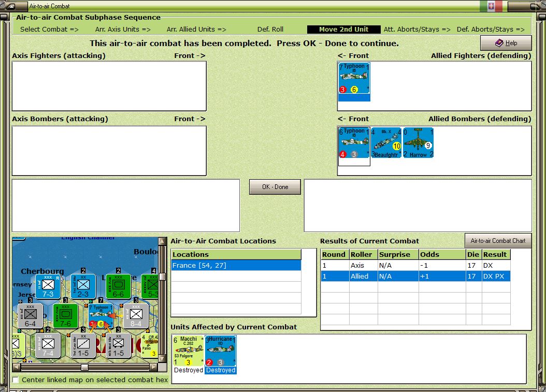Select the Typhoon bomber counter in Allied Bombers
The image size is (546, 392).
click(354, 143)
